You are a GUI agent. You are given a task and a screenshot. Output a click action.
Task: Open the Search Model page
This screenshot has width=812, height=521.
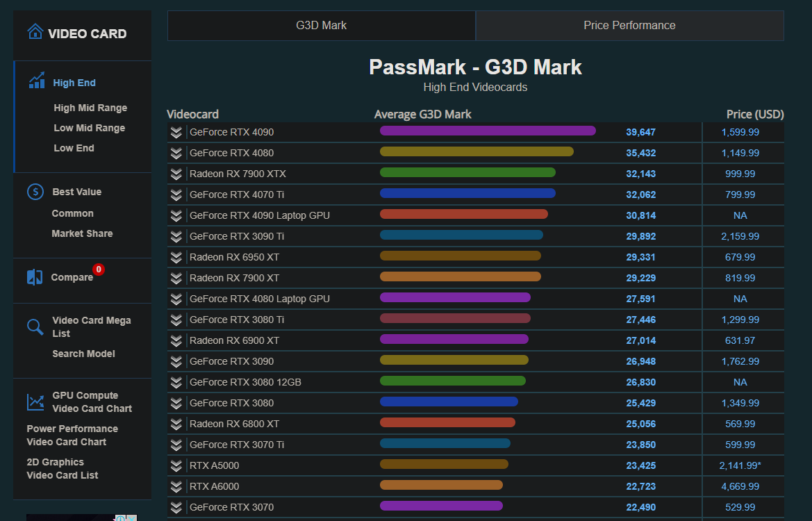[x=83, y=354]
